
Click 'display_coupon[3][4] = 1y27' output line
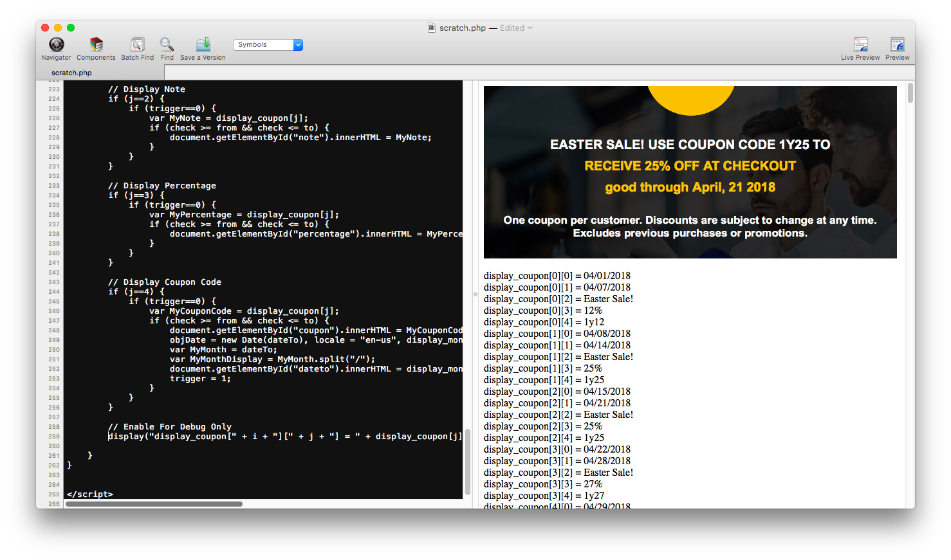click(x=544, y=496)
